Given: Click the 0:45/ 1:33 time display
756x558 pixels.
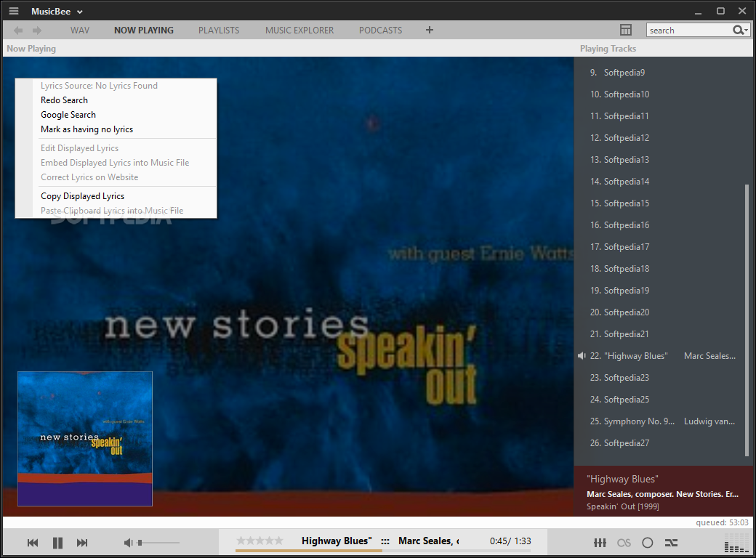Looking at the screenshot, I should [x=510, y=541].
